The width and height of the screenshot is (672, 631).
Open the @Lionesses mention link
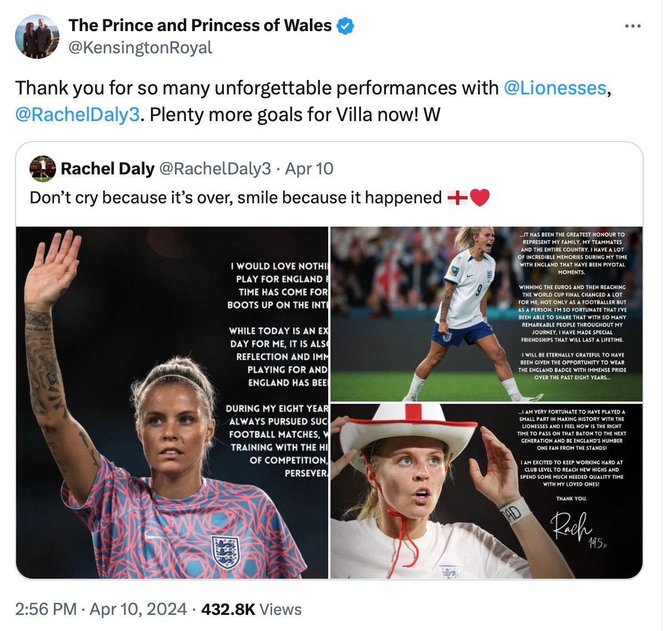555,88
